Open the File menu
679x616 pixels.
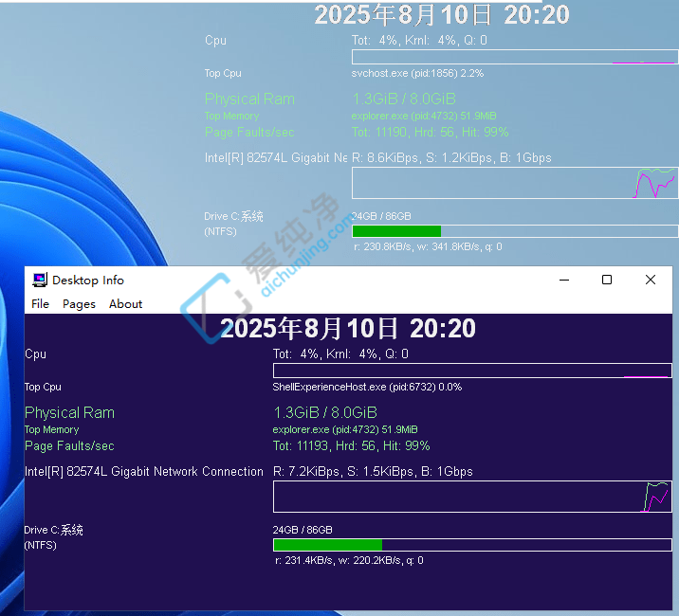coord(40,304)
